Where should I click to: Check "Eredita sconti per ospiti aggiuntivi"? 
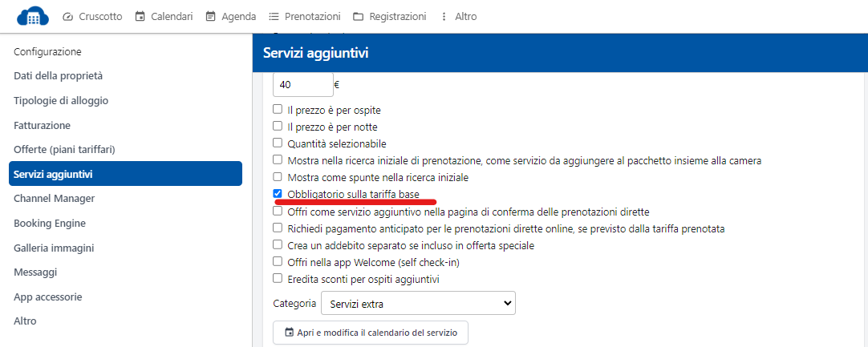[x=278, y=279]
